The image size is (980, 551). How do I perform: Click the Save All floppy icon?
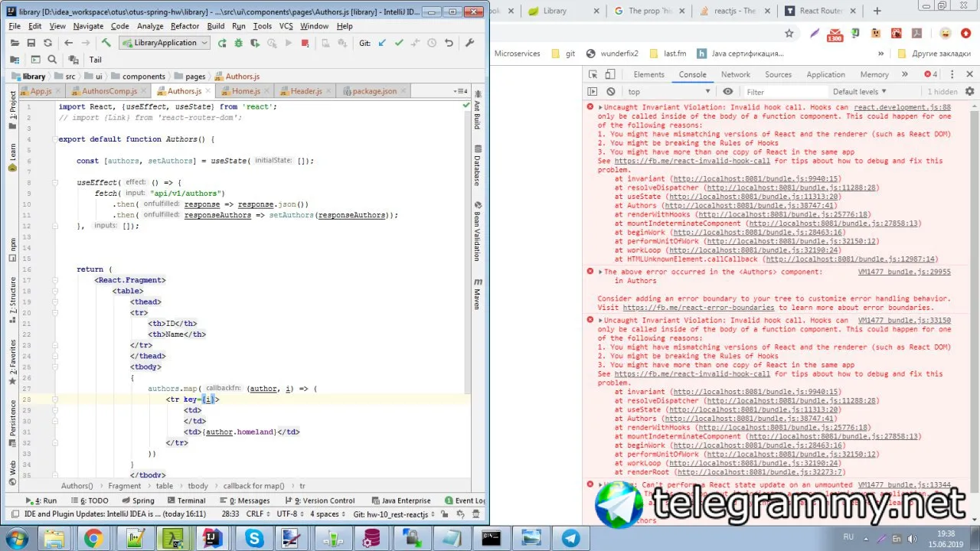[x=31, y=43]
